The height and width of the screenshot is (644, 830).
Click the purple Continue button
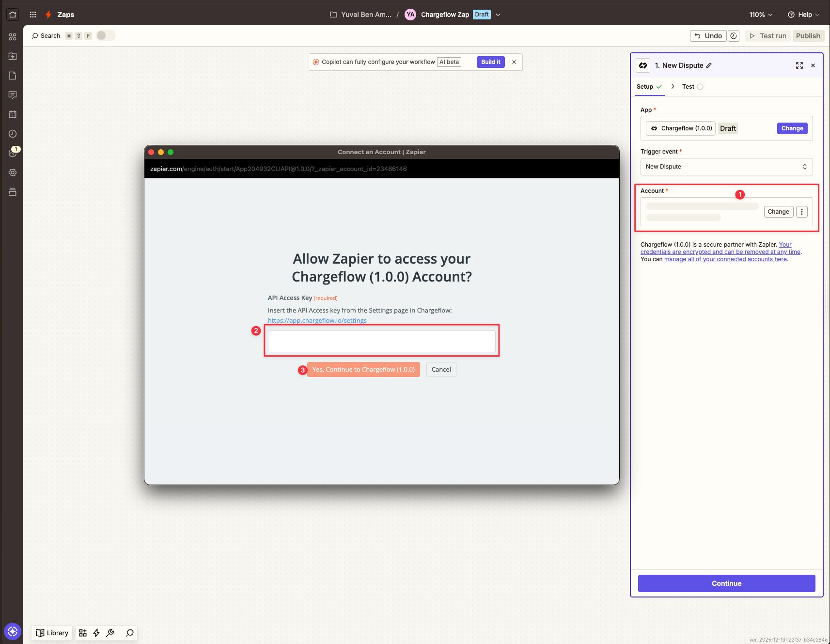(x=726, y=583)
